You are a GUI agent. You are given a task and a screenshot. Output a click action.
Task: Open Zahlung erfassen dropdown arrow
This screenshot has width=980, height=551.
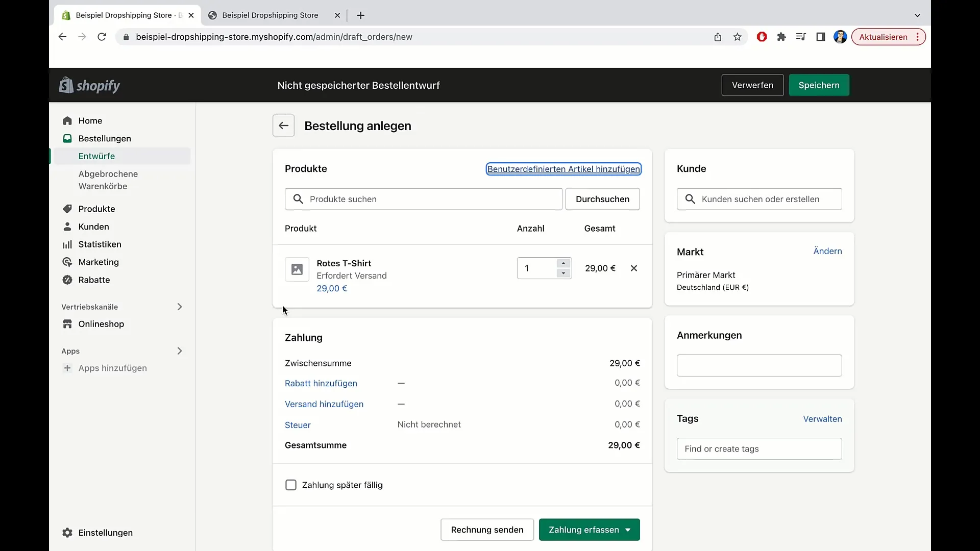point(628,530)
